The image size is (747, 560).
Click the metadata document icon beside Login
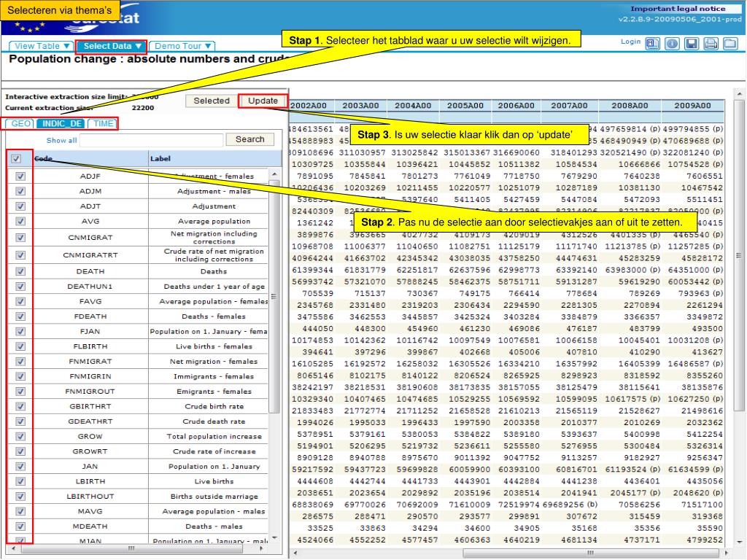(x=654, y=44)
